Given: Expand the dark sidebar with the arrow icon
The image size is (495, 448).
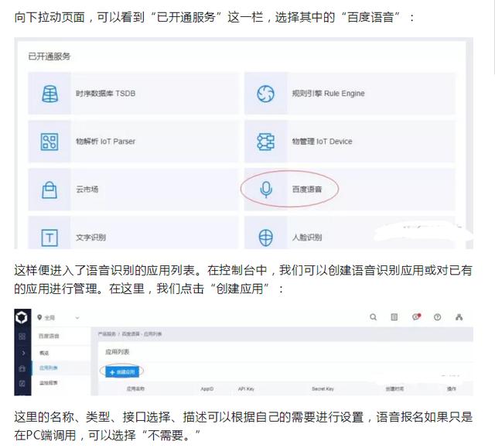Looking at the screenshot, I should point(23,353).
